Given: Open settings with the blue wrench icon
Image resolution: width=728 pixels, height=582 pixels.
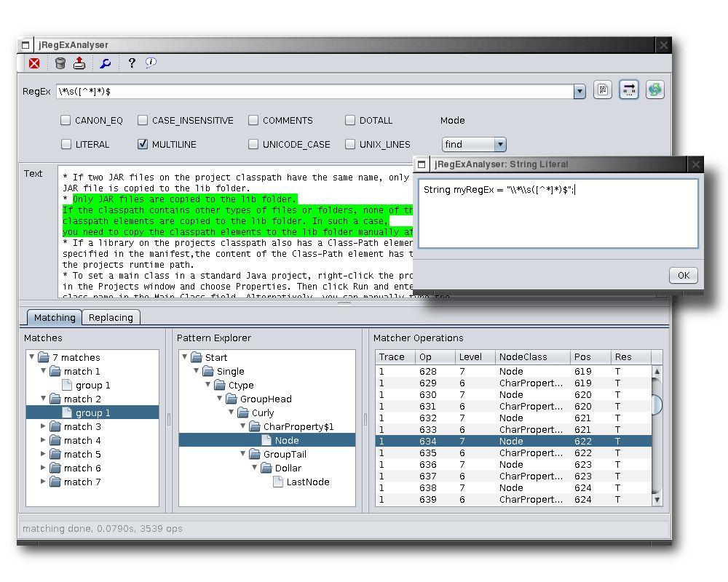Looking at the screenshot, I should pos(106,63).
